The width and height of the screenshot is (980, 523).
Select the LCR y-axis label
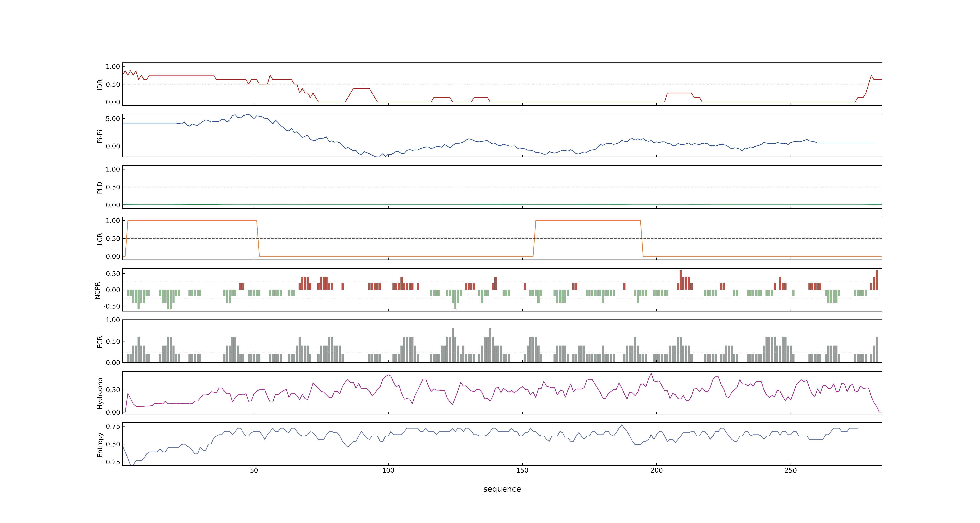(100, 239)
